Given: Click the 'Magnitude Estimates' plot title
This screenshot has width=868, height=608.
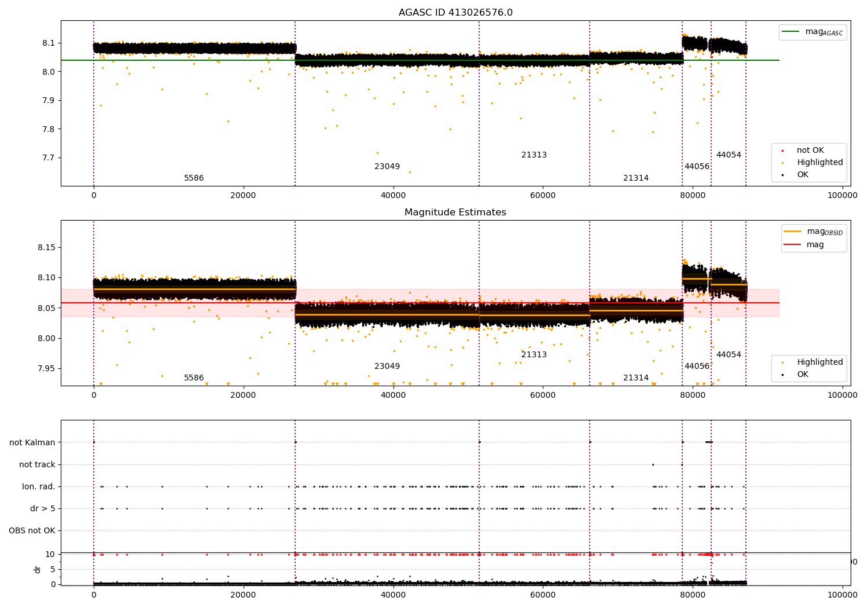Looking at the screenshot, I should coord(455,213).
